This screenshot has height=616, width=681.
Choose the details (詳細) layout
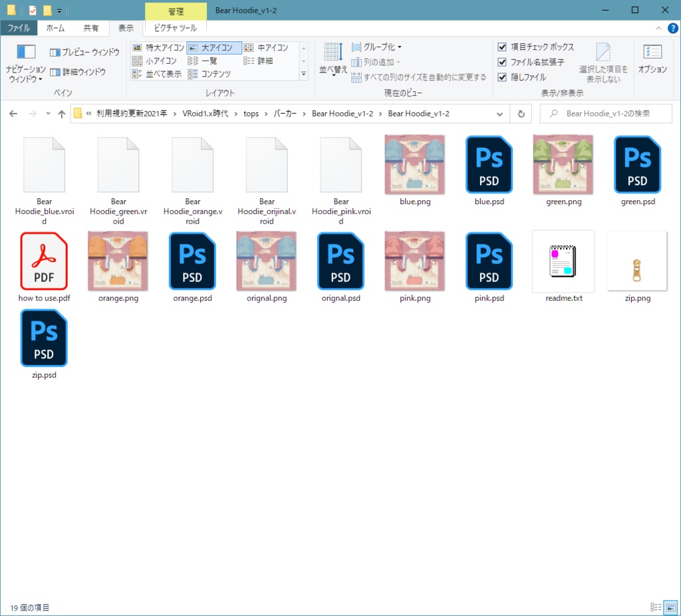coord(259,61)
